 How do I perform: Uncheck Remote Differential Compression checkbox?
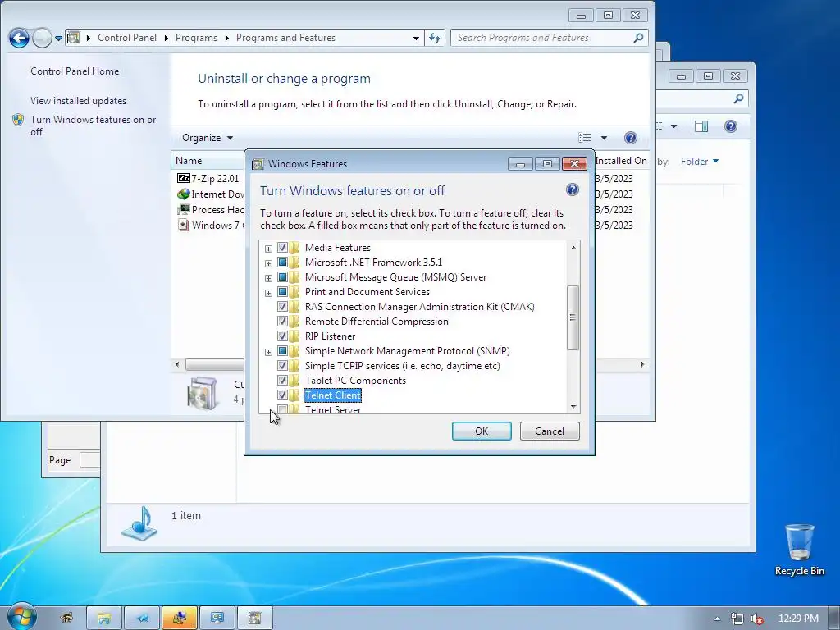[x=282, y=322]
